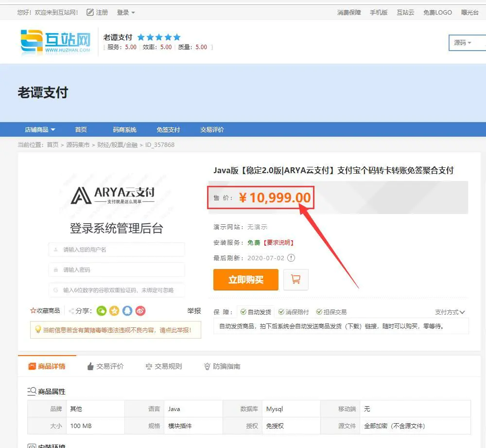
Task: Toggle the 自动发货 guarantee checkmark
Action: (243, 311)
